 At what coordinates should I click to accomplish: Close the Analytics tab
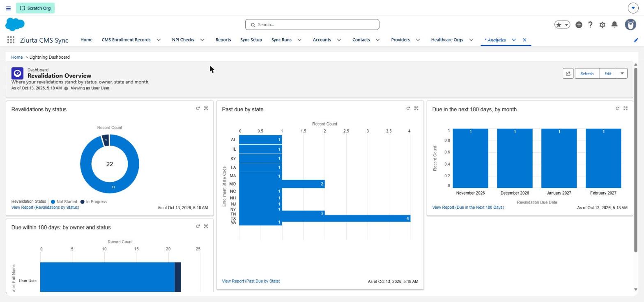tap(524, 40)
